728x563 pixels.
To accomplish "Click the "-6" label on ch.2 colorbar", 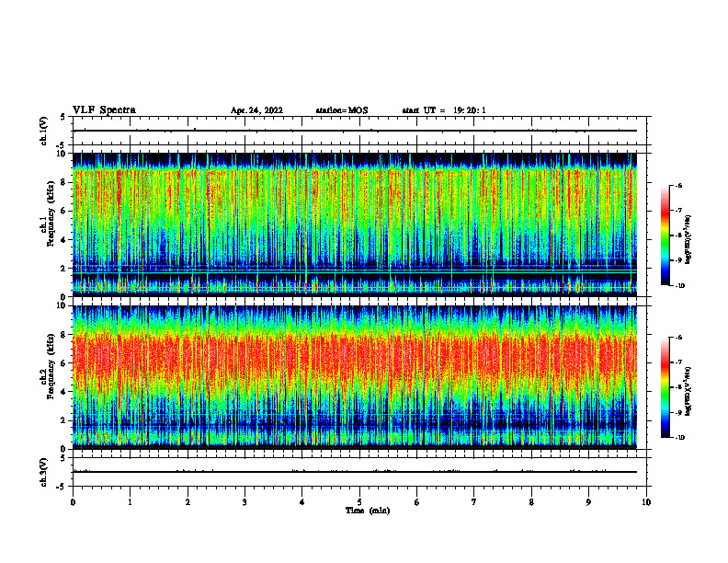I will [678, 338].
